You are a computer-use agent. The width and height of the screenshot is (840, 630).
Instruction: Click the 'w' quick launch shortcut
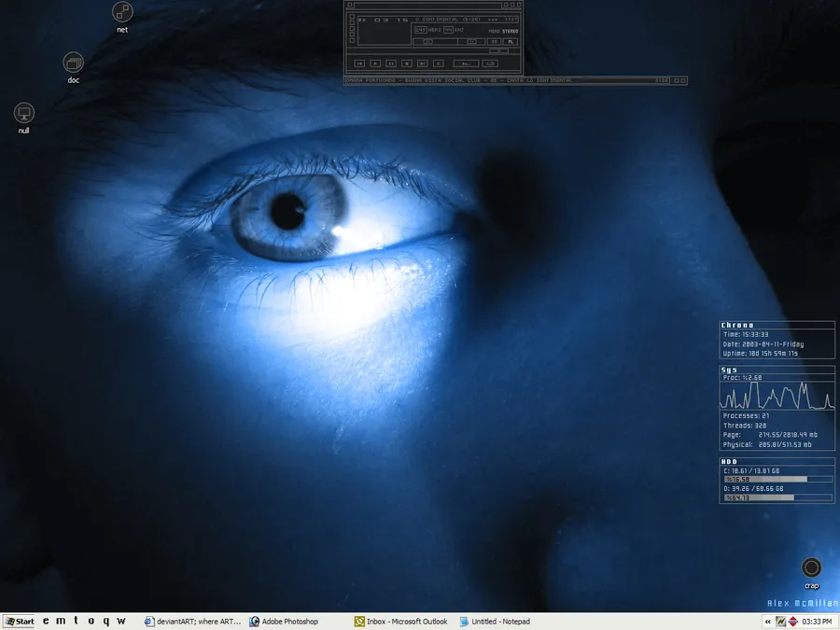(121, 621)
